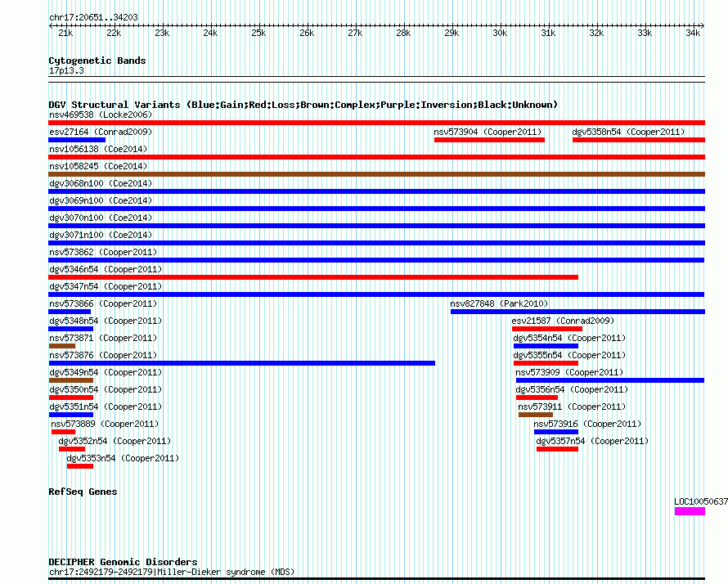Viewport: 728px width, 584px height.
Task: Click the red dgv5346n54 loss bar
Action: click(313, 277)
